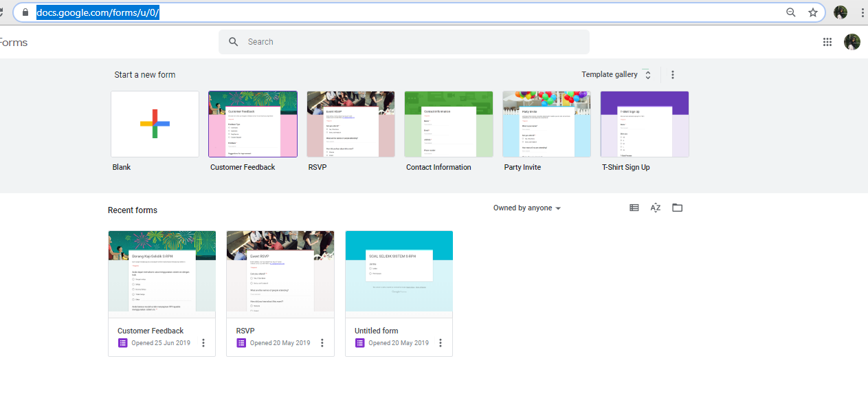Viewport: 868px width, 407px height.
Task: Click the Untitled form title in Recent forms
Action: pos(377,331)
